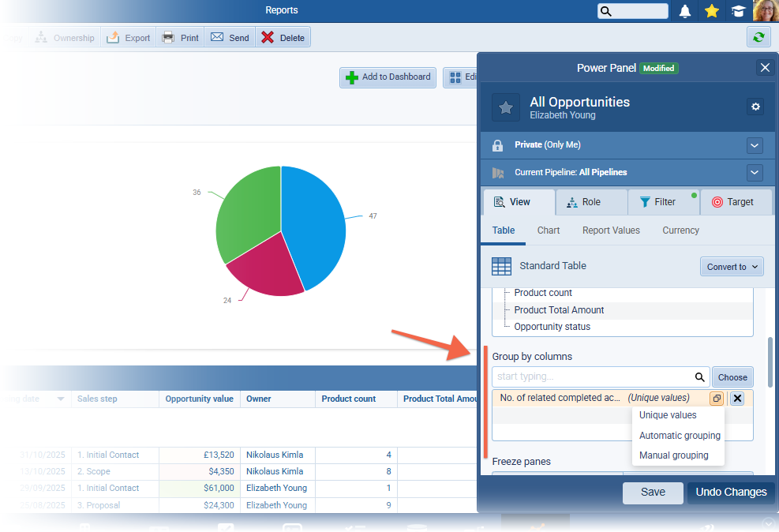
Task: Open favorites via the star icon
Action: pos(711,11)
